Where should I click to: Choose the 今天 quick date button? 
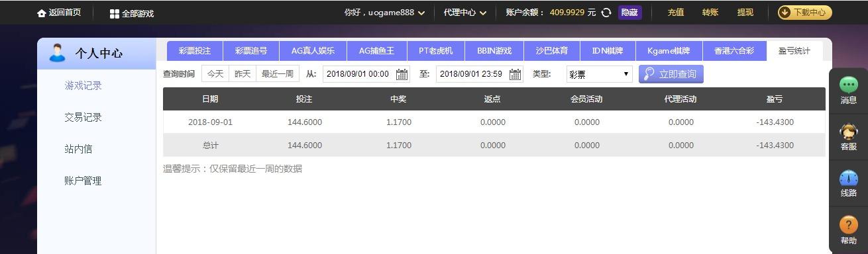(215, 74)
